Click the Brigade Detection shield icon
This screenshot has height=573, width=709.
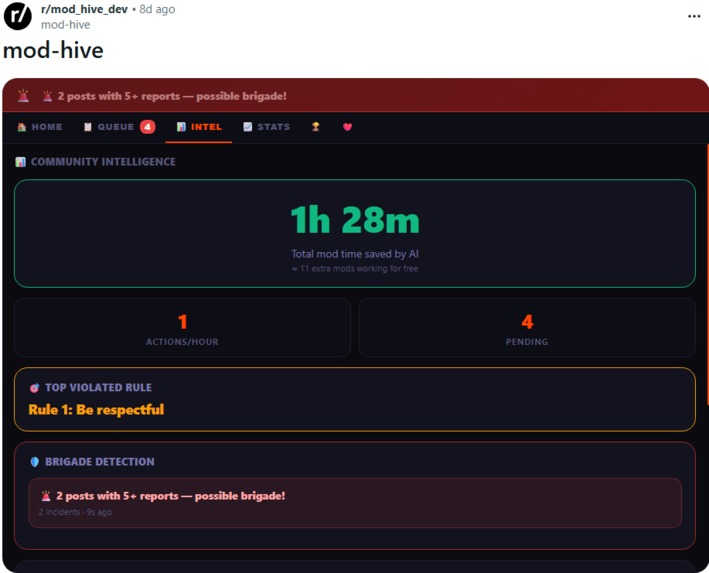(x=34, y=462)
